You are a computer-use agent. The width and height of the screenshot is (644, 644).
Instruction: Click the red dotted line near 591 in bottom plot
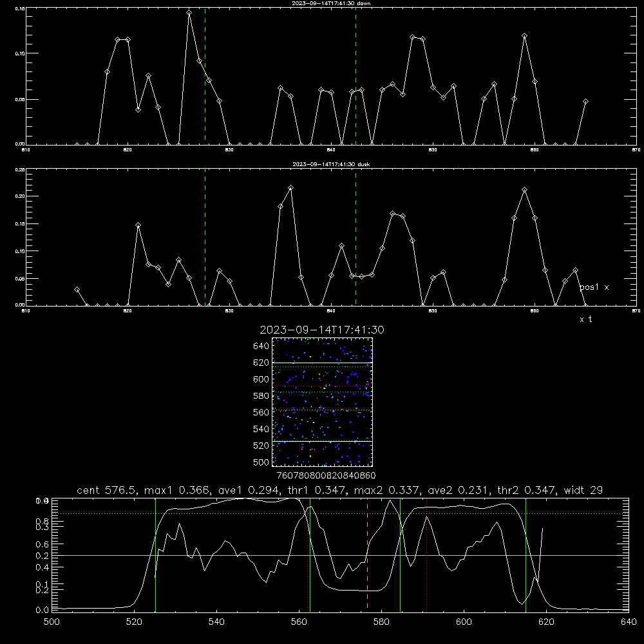pos(427,554)
